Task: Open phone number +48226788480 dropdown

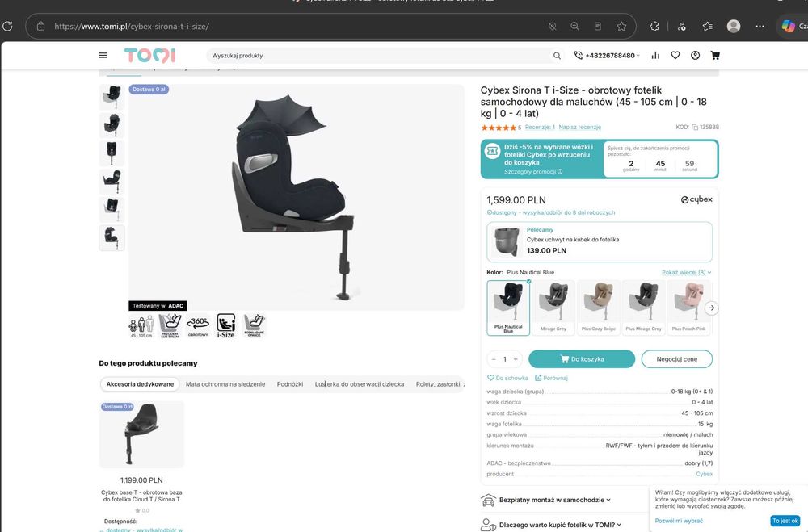Action: coord(607,55)
